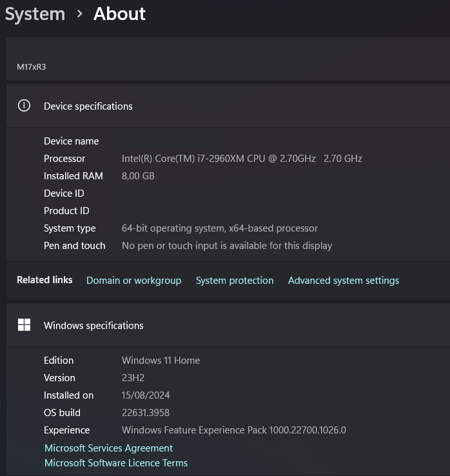Click the info icon beside Device specifications
The image size is (450, 476).
click(24, 106)
